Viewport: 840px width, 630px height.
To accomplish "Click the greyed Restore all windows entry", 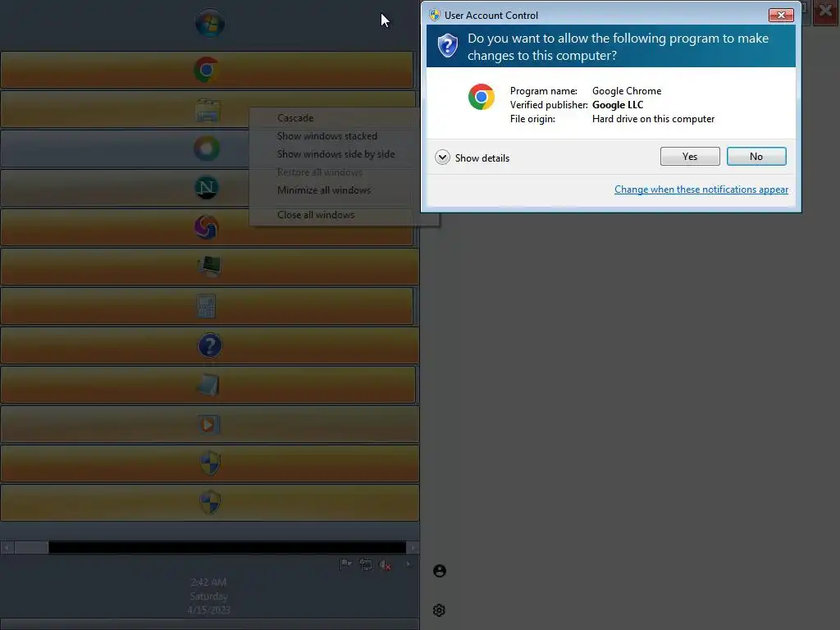I will point(320,172).
